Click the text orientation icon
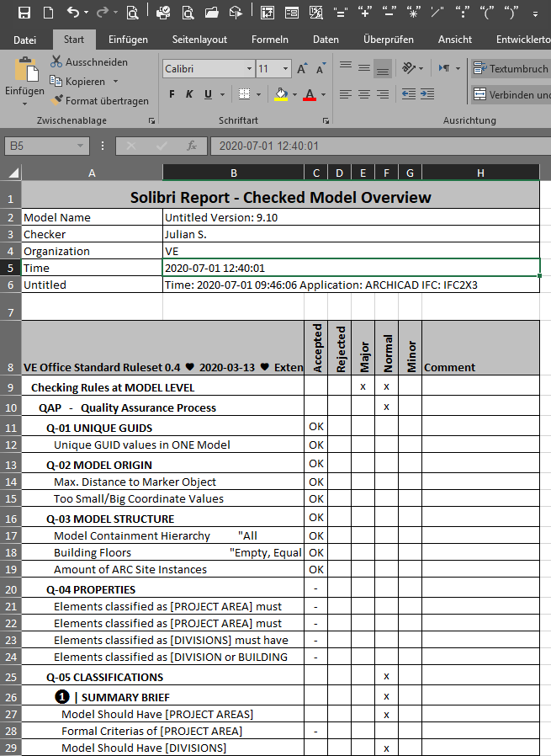This screenshot has width=551, height=756. coord(409,68)
